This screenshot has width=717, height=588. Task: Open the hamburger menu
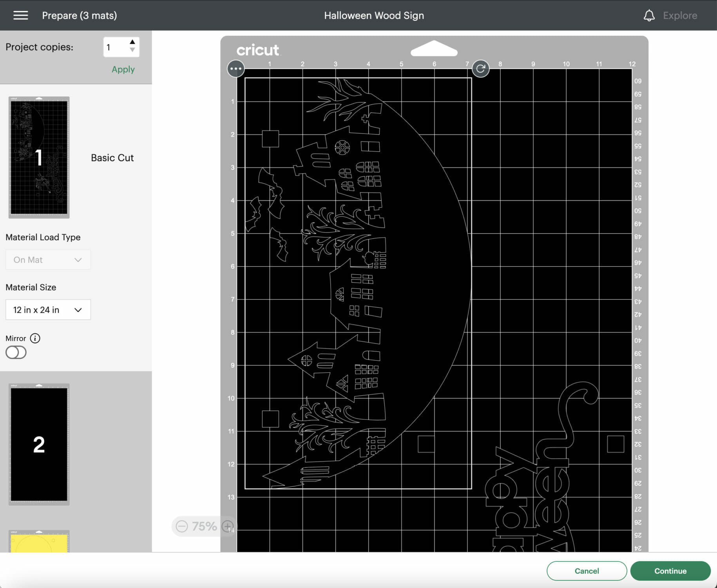click(x=20, y=15)
